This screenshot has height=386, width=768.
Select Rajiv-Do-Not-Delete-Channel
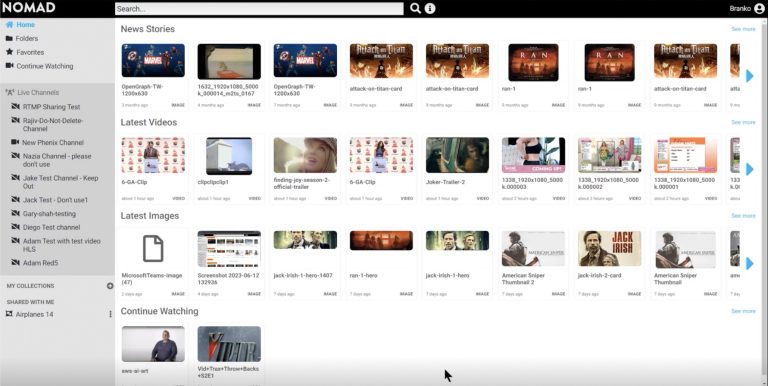52,124
